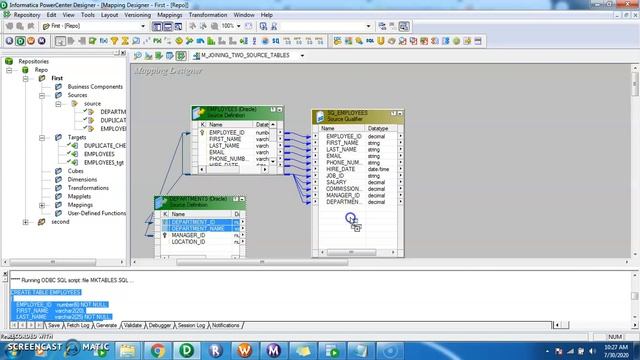Toggle the Output window view button

167,26
